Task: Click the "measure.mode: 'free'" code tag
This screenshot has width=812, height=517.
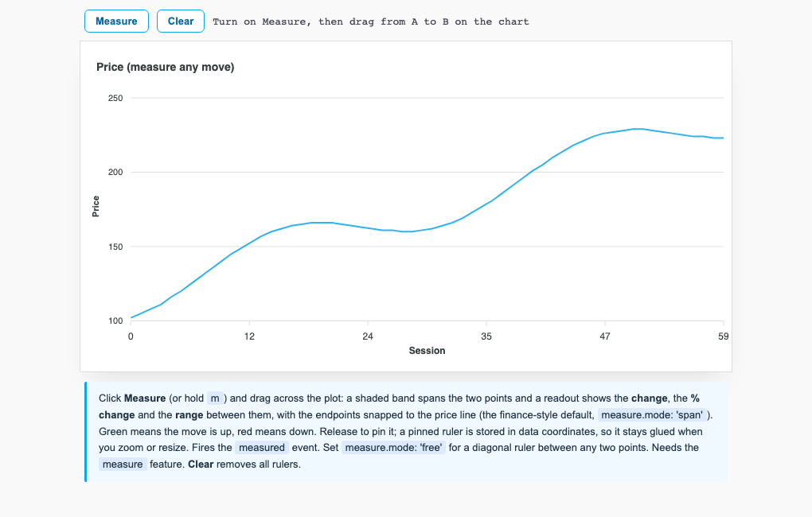Action: (393, 447)
